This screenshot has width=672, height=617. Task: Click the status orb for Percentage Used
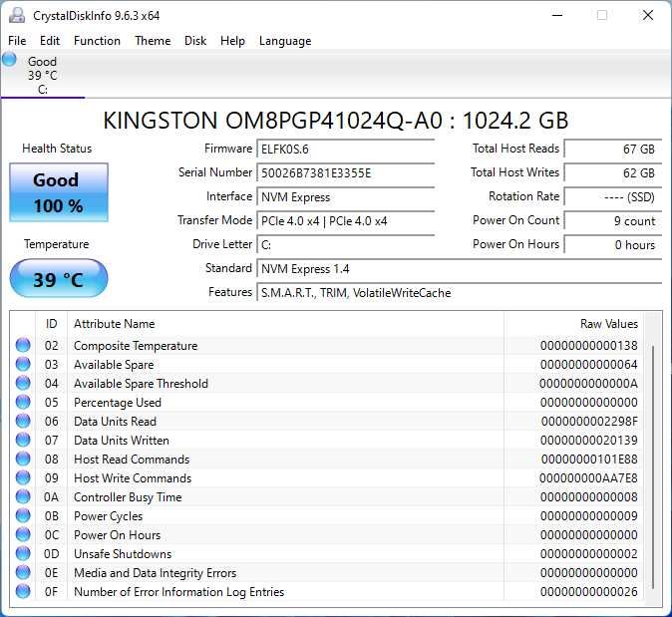[x=23, y=402]
